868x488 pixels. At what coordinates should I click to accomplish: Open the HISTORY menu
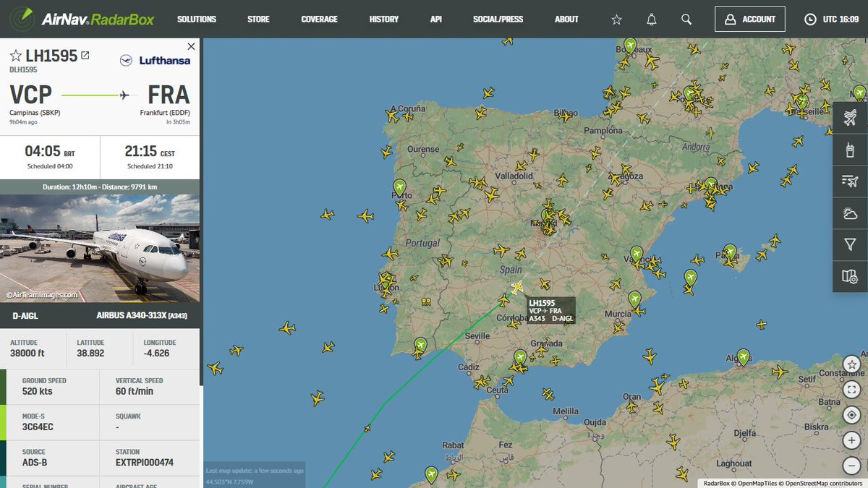coord(384,20)
